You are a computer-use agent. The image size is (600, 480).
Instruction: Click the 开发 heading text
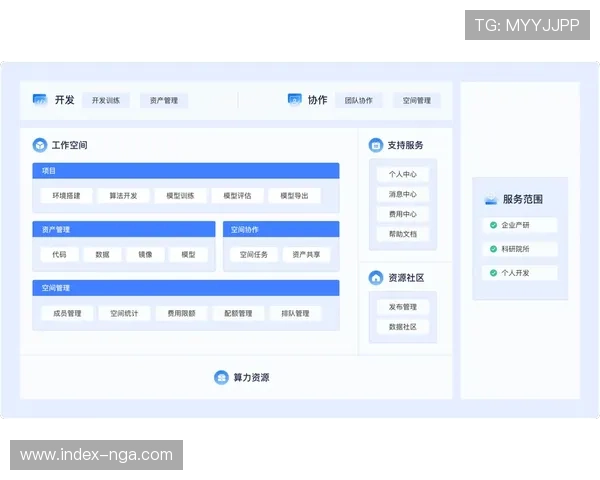point(64,100)
